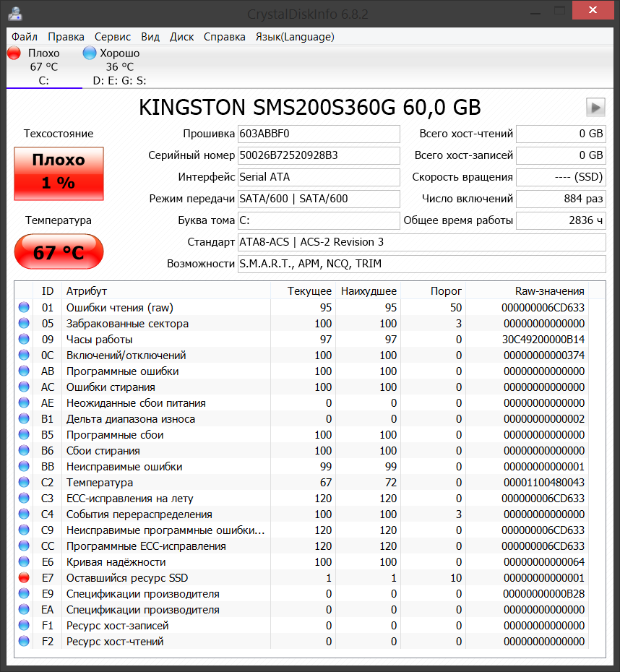
Task: Click the Буква тома field C:
Action: coord(319,220)
